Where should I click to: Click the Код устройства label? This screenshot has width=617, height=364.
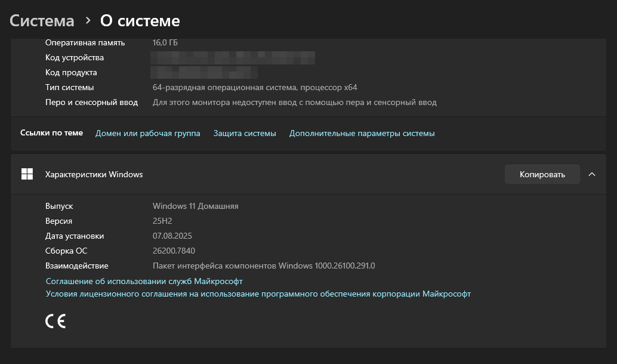74,57
